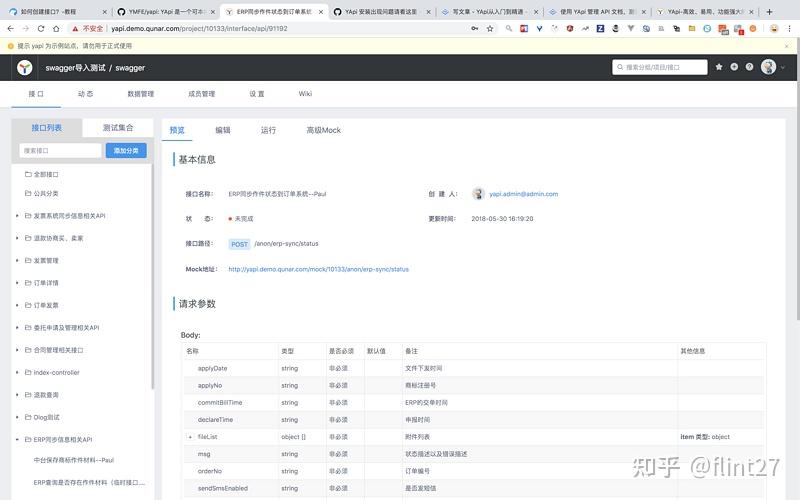Open the Mock address URL link
800x500 pixels.
318,269
